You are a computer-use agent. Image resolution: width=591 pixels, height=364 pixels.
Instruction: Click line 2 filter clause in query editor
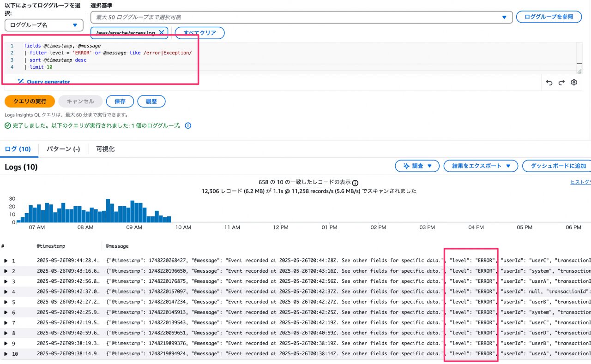108,53
